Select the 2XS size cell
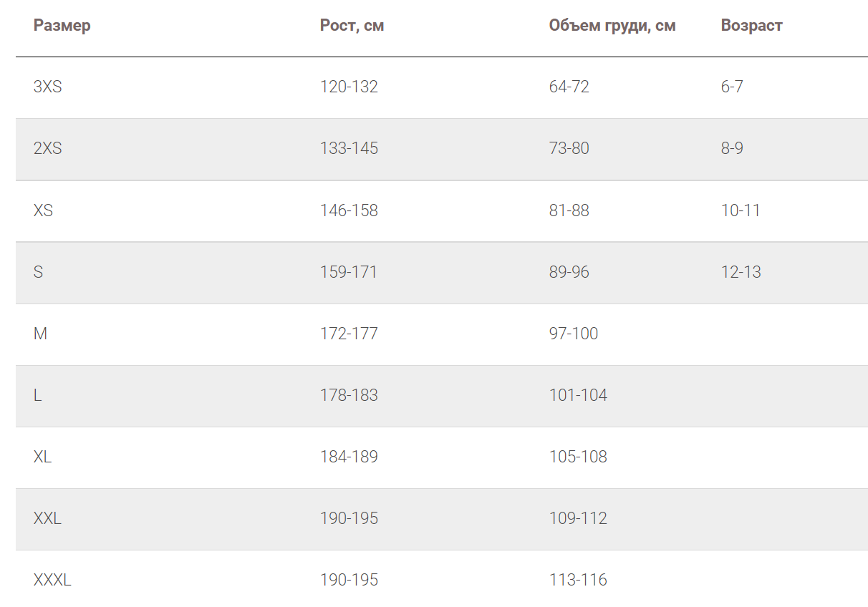This screenshot has width=868, height=607. 48,149
